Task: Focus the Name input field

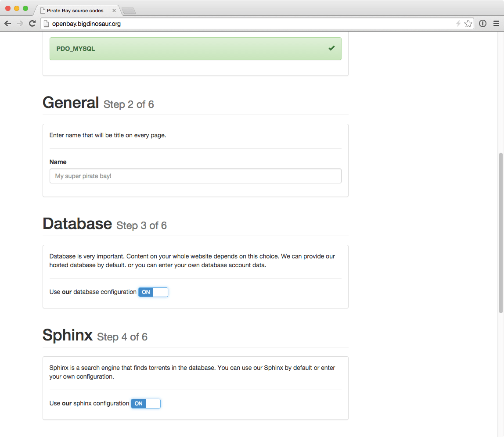Action: [195, 176]
